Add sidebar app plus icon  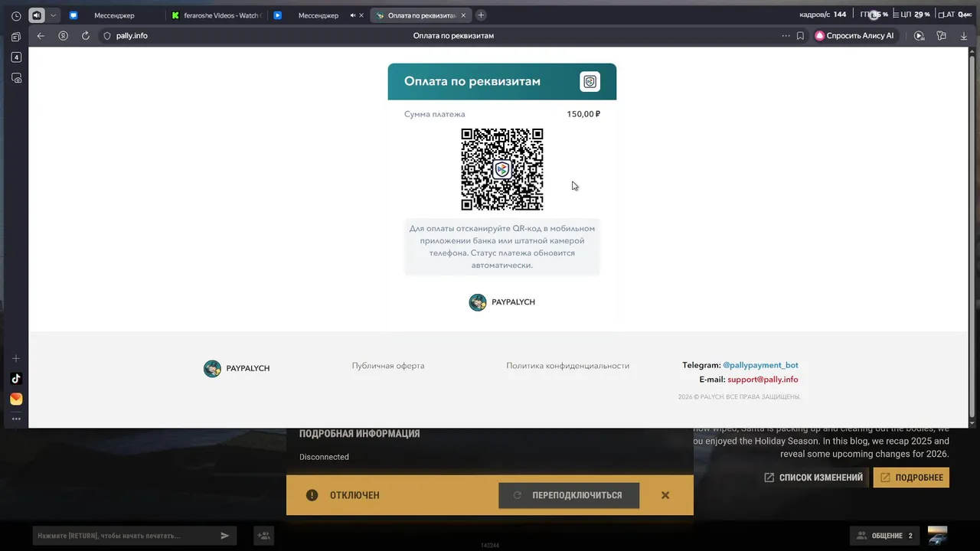(16, 359)
